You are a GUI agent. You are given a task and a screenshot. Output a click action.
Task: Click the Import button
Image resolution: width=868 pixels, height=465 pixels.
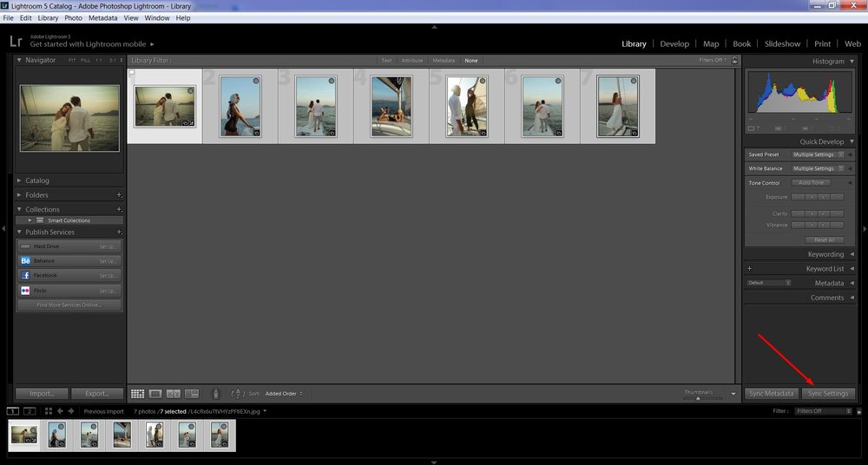click(42, 394)
